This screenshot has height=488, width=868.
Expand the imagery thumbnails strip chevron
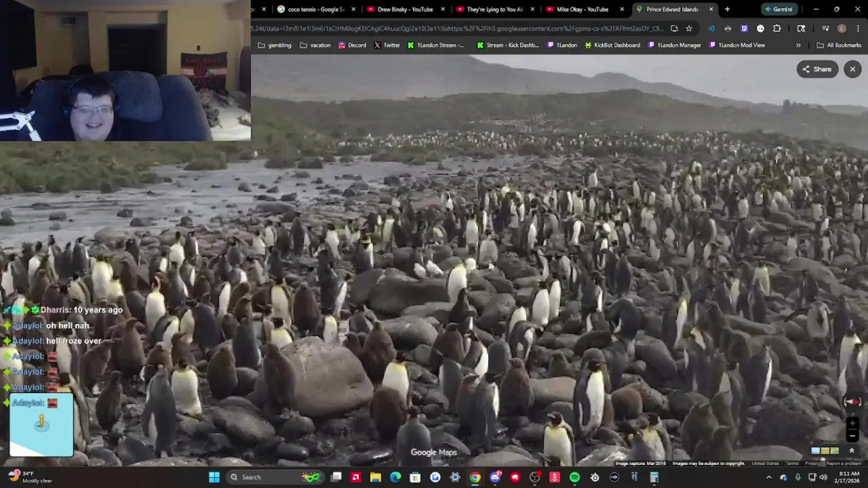point(852,451)
